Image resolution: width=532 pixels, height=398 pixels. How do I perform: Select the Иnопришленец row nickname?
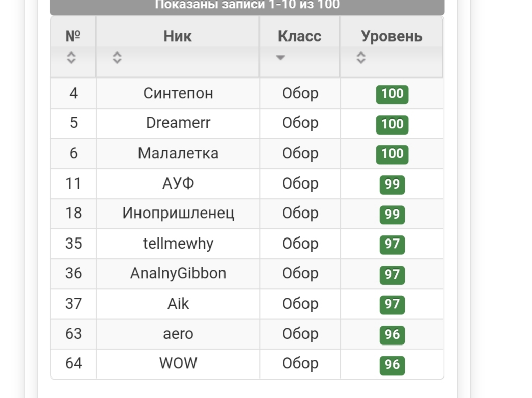pyautogui.click(x=178, y=213)
